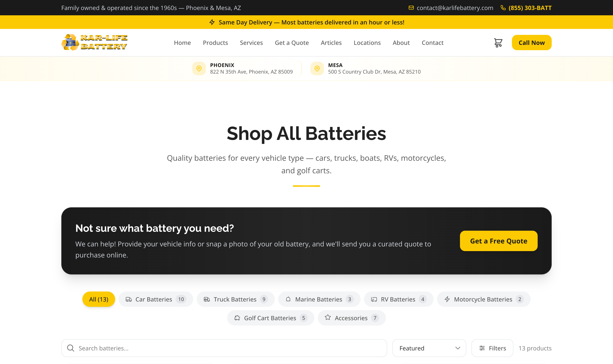The height and width of the screenshot is (364, 613).
Task: Click the envelope icon next to the email
Action: 411,8
